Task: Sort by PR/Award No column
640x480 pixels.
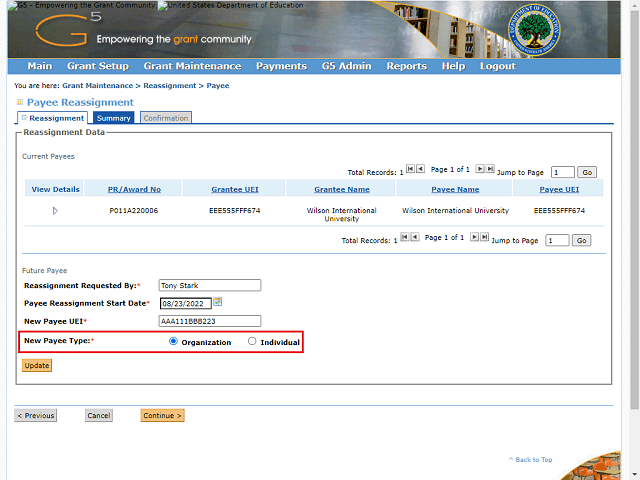Action: (134, 189)
